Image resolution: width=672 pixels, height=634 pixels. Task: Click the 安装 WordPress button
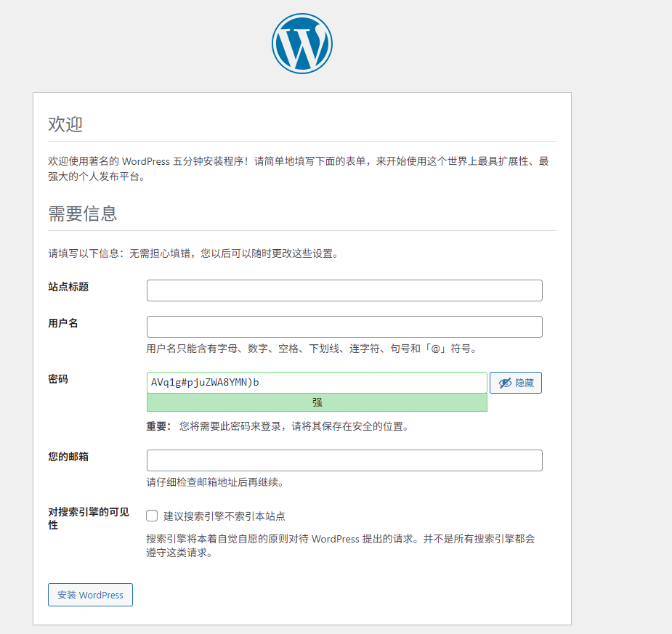tap(90, 595)
